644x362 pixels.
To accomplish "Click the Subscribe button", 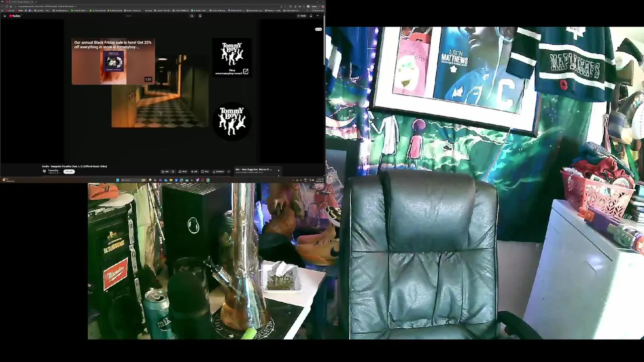I will 69,171.
